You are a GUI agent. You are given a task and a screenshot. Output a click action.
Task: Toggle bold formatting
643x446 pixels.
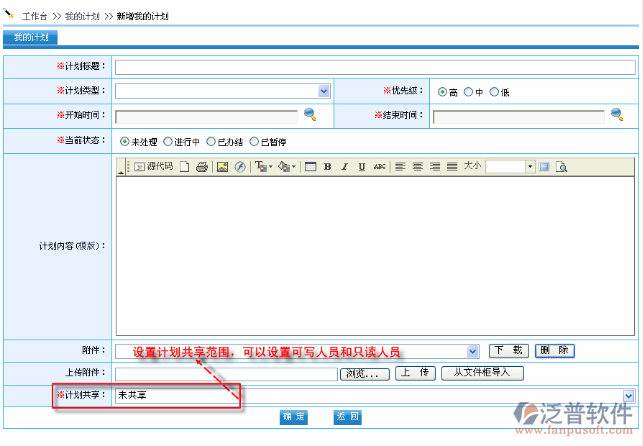[328, 167]
